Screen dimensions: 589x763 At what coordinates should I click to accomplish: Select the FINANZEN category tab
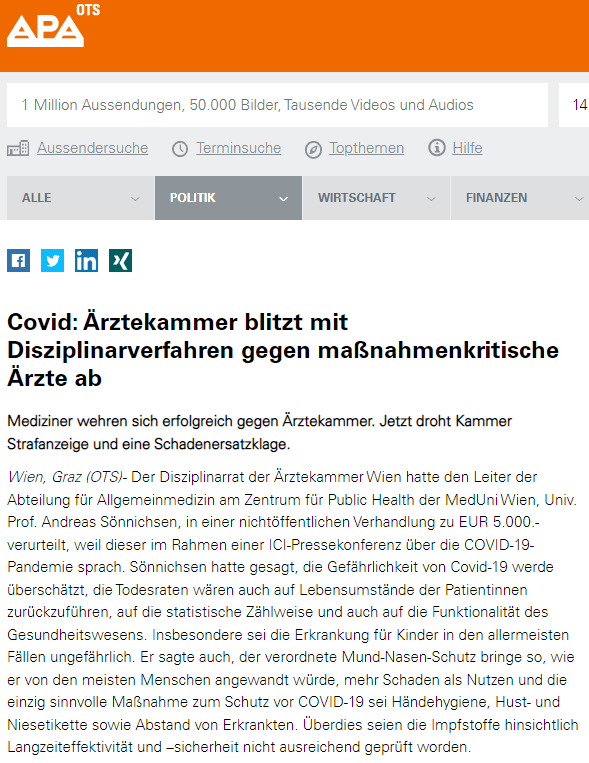[x=520, y=198]
